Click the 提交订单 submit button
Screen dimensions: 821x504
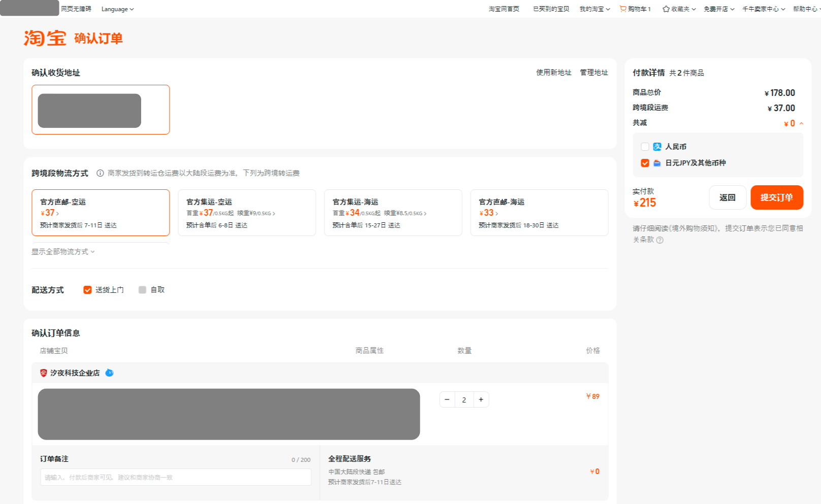pos(776,197)
